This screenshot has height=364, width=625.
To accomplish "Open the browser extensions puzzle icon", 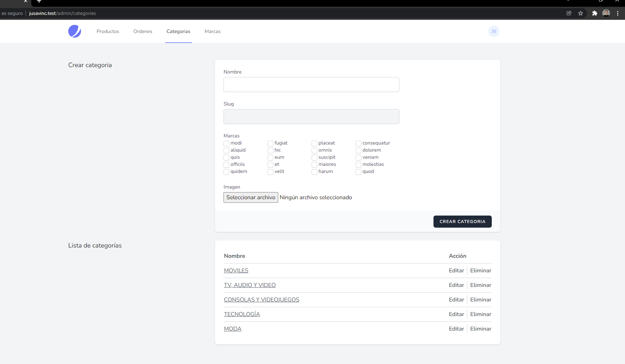I will 594,13.
